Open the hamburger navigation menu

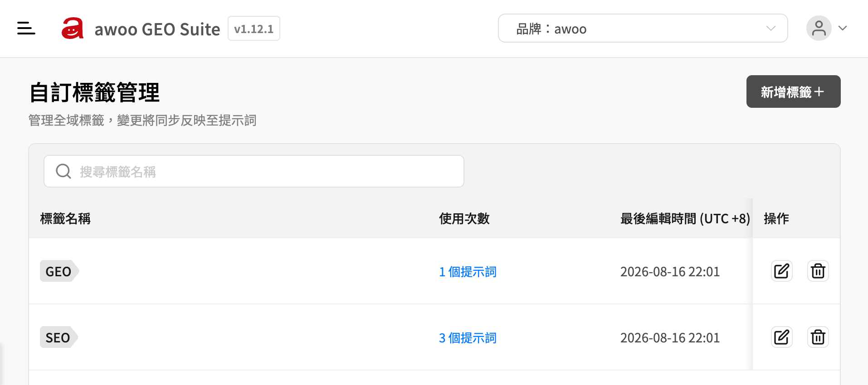click(26, 28)
